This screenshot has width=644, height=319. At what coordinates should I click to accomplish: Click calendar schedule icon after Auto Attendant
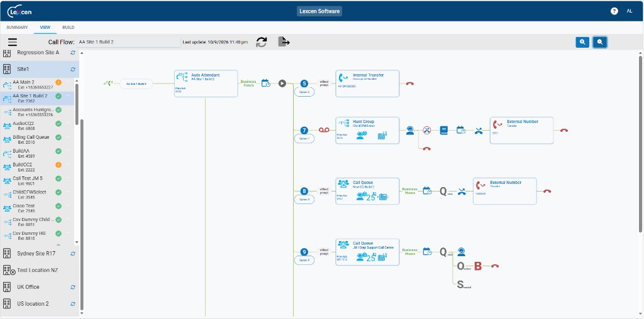click(x=266, y=84)
